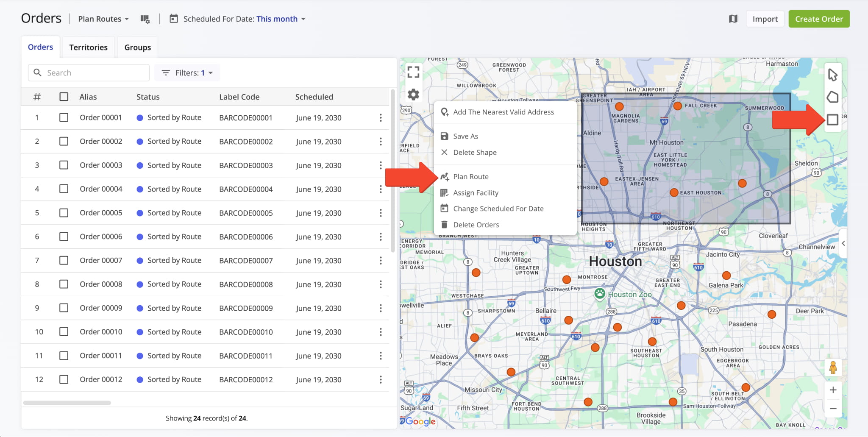Screen dimensions: 868x437
Task: Click the order pin near Fall Creek
Action: click(x=678, y=106)
